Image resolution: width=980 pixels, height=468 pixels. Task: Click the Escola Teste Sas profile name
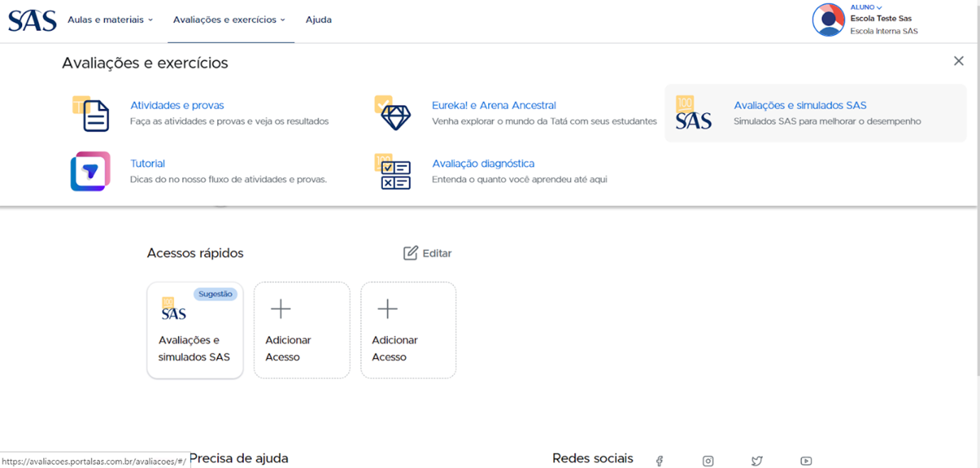881,18
